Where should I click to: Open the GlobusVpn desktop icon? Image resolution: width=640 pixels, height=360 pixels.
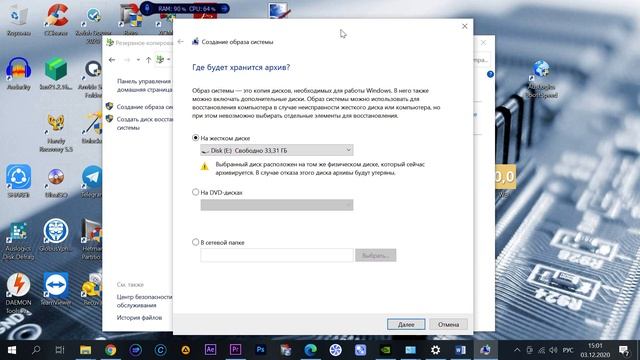[x=56, y=235]
